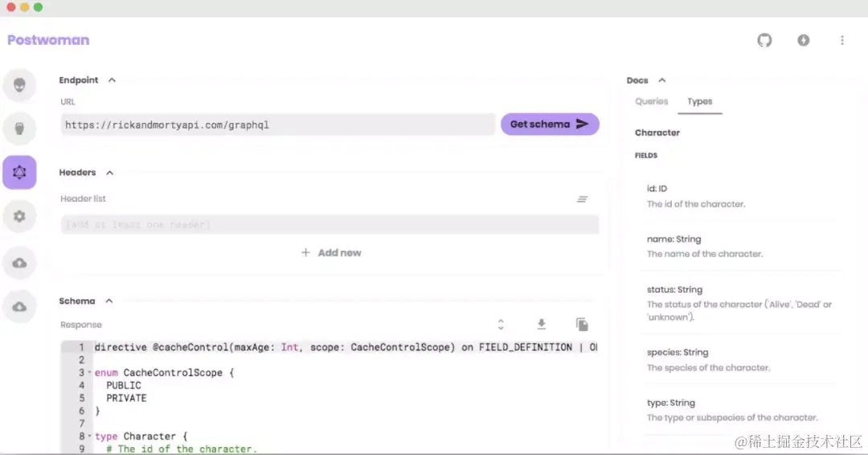
Task: Focus the GraphQL endpoint URL field
Action: pyautogui.click(x=278, y=125)
